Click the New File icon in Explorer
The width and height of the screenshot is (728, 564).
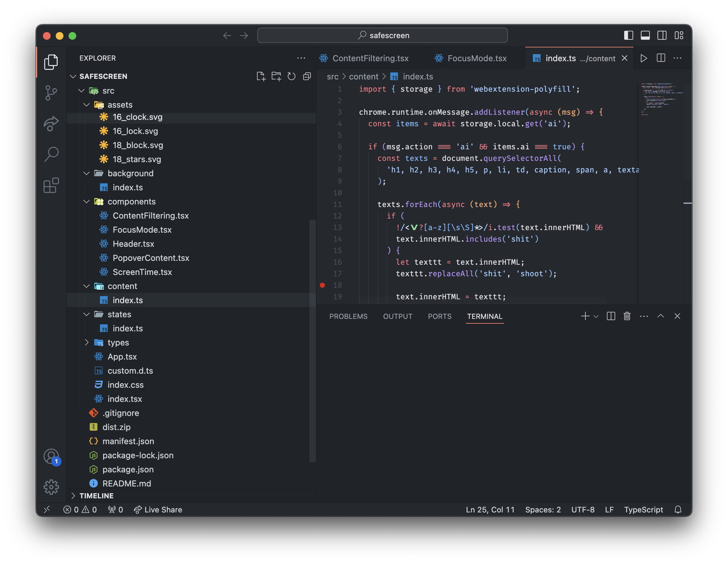pos(261,76)
